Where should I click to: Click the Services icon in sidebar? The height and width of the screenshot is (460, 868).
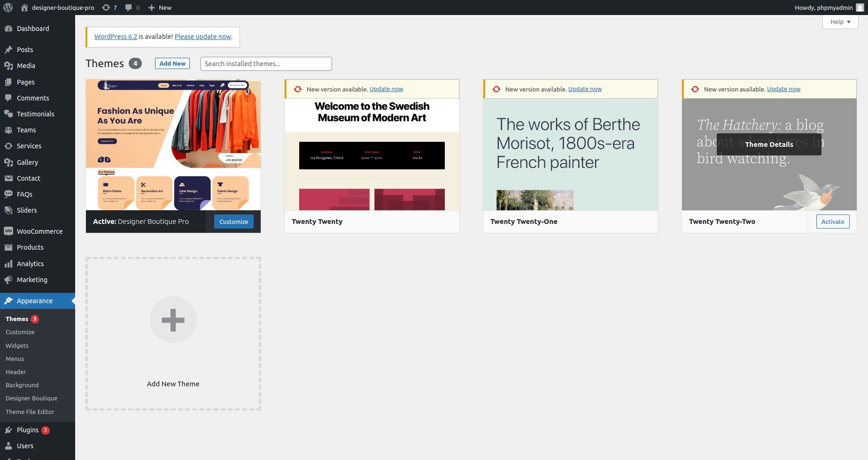pyautogui.click(x=8, y=146)
